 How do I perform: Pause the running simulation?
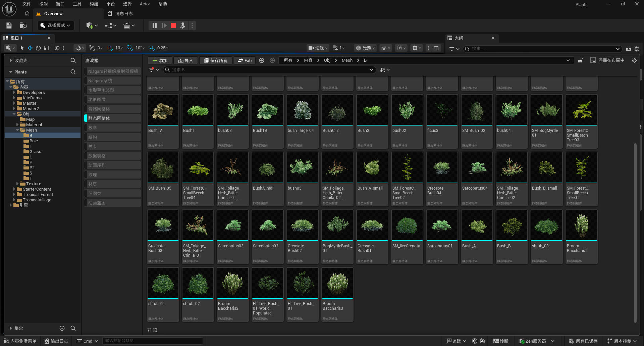pyautogui.click(x=154, y=26)
